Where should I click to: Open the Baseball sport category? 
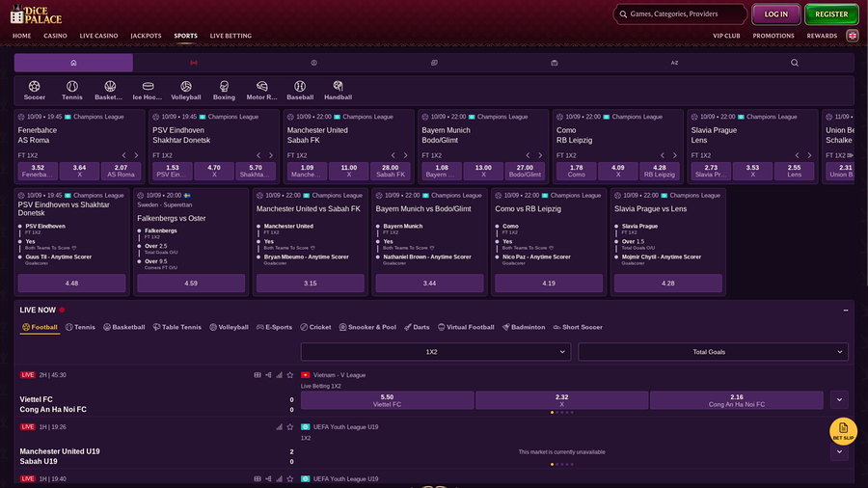300,91
